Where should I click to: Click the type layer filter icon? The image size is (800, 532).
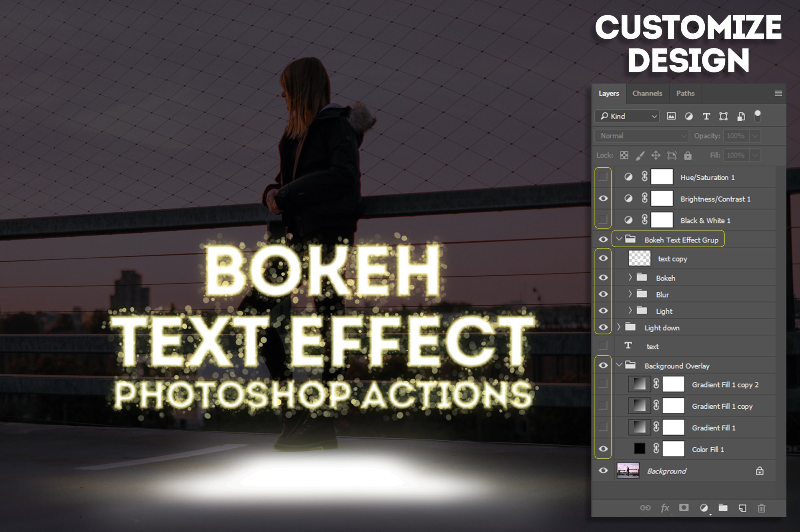coord(706,116)
